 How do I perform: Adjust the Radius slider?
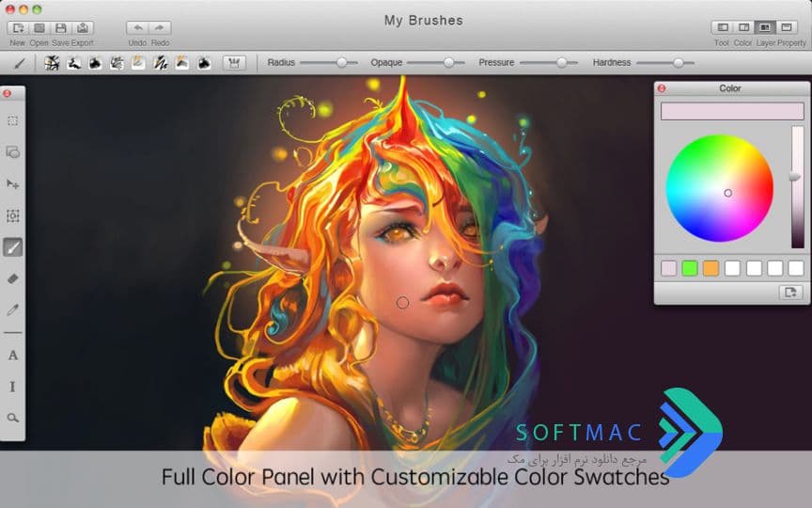tap(329, 63)
